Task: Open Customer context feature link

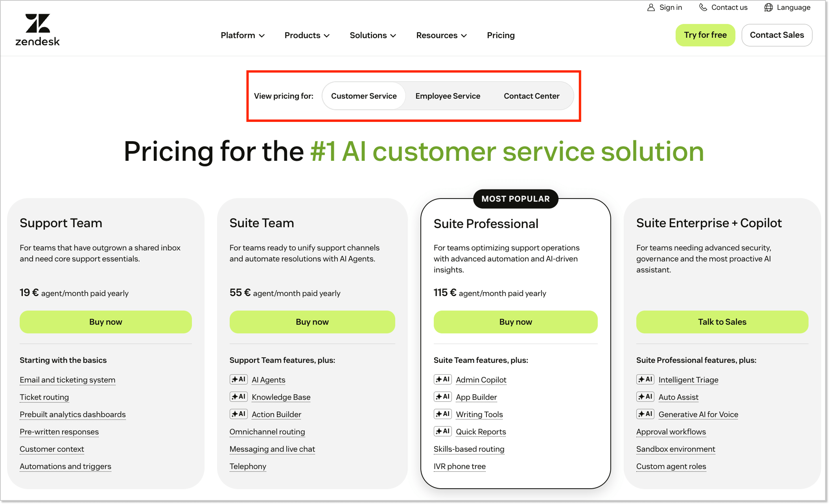Action: coord(52,449)
